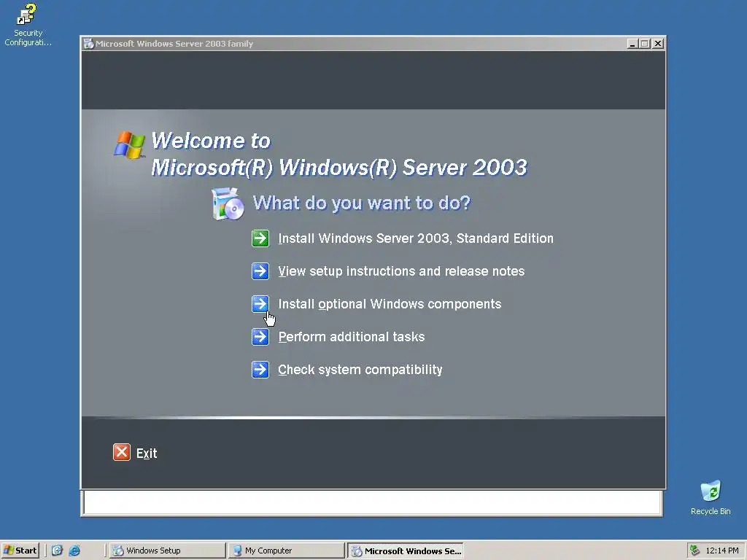Click the Exit text link
The height and width of the screenshot is (560, 747).
(147, 454)
